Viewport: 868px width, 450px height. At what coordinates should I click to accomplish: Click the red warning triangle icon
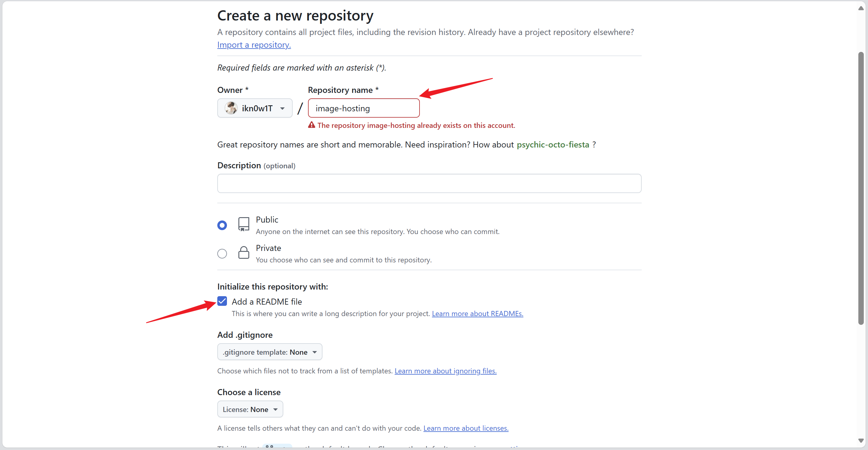pos(311,125)
